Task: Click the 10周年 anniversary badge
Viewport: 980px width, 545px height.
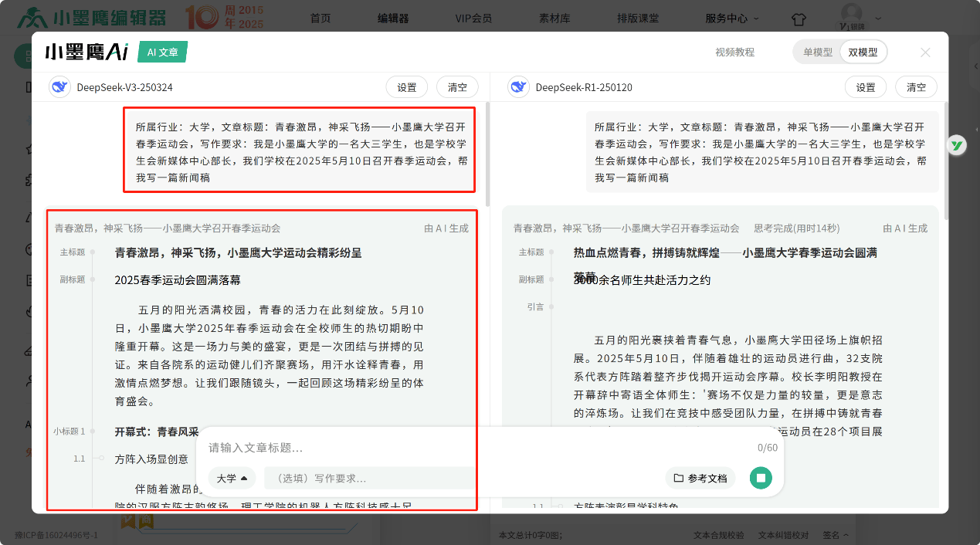Action: tap(224, 17)
